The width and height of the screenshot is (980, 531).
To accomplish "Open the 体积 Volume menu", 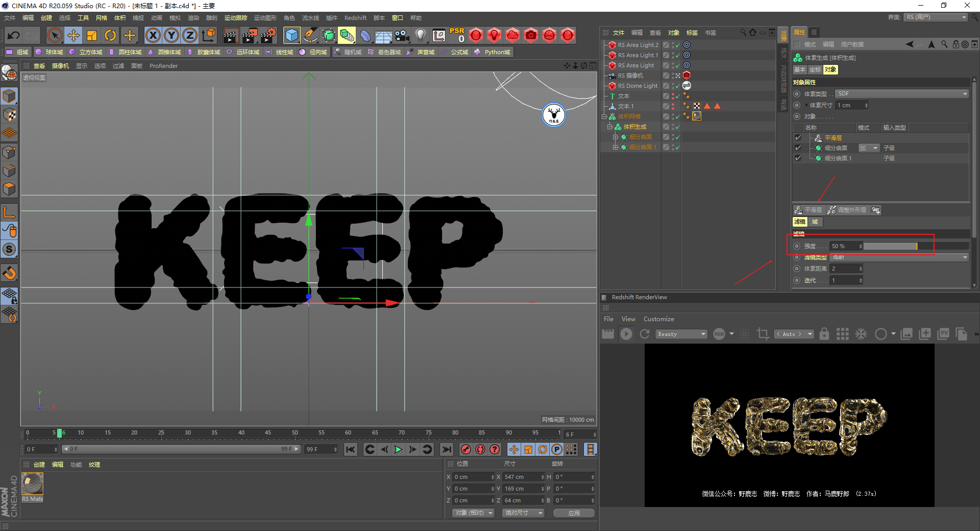I will [x=120, y=18].
